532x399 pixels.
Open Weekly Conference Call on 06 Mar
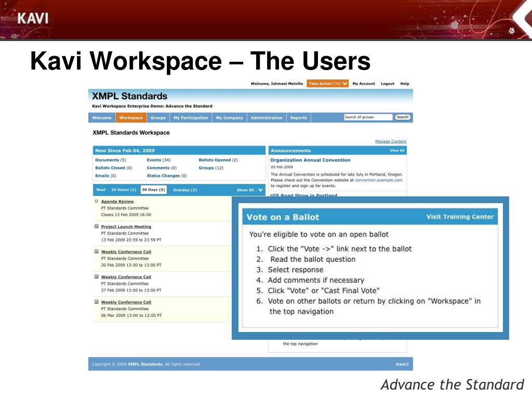[126, 302]
